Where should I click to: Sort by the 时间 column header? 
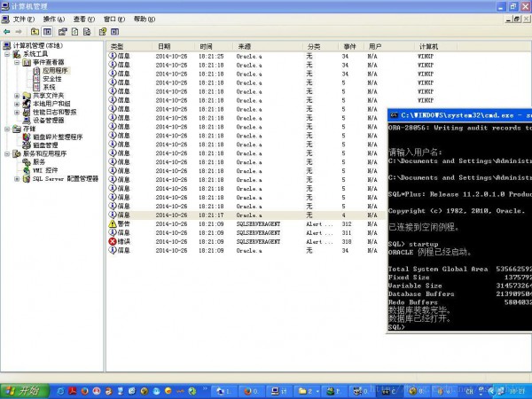point(214,46)
